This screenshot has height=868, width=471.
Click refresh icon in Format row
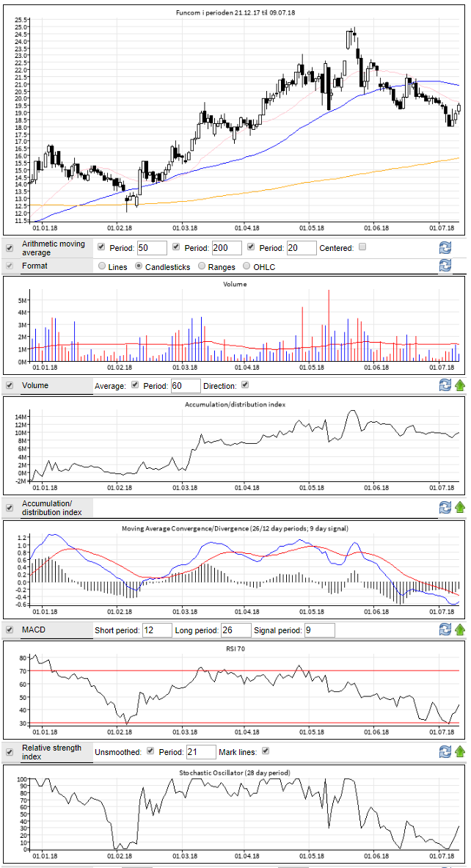(445, 266)
